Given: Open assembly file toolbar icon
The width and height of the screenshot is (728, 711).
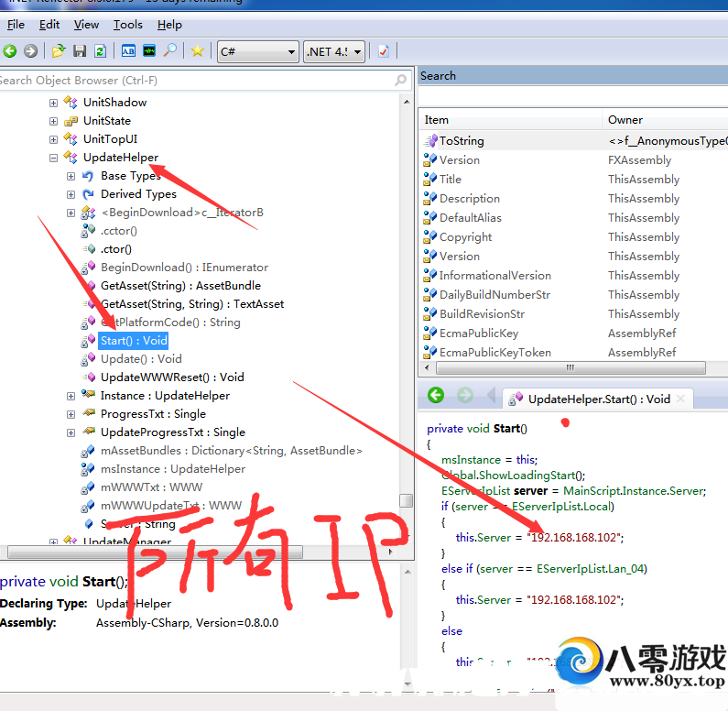Looking at the screenshot, I should click(x=59, y=51).
